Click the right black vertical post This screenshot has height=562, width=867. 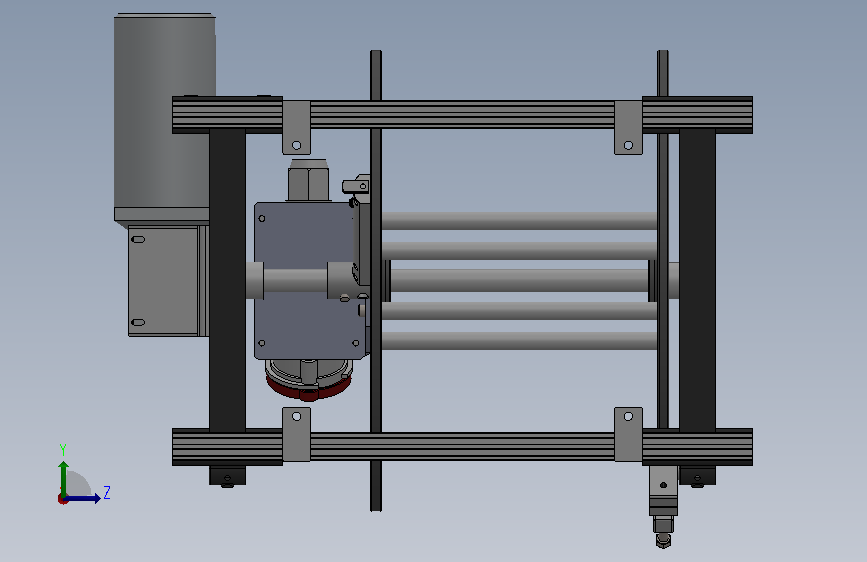697,280
